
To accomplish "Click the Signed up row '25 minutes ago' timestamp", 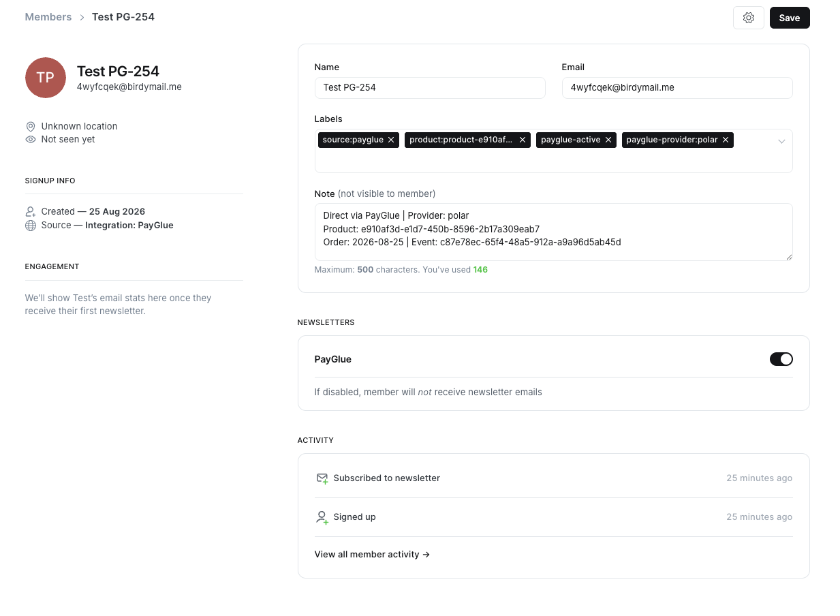I will (760, 517).
